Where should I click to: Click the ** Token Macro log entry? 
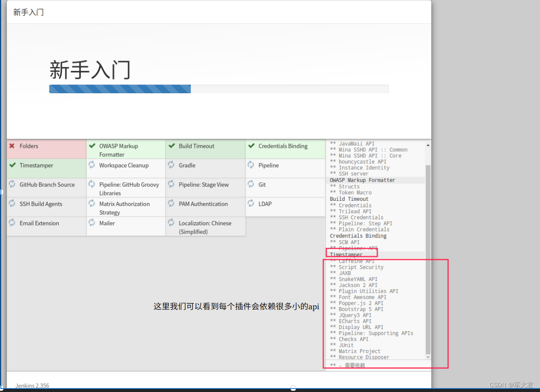click(351, 192)
